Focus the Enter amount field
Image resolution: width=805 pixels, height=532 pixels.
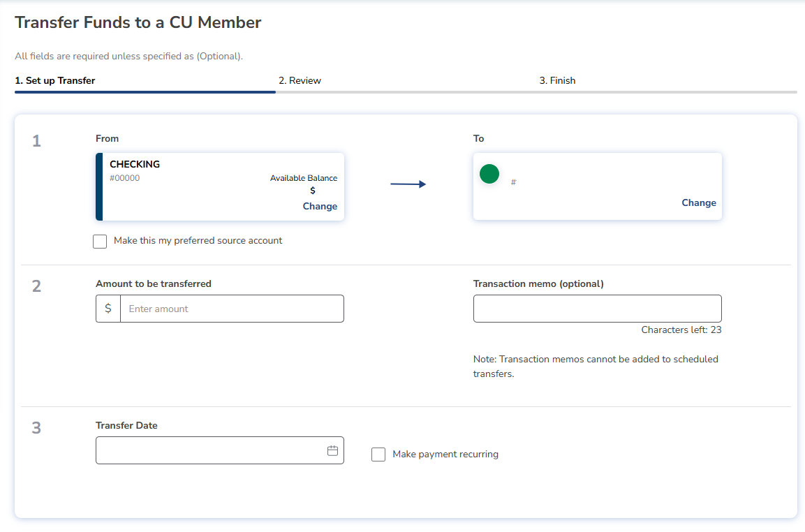[x=231, y=309]
